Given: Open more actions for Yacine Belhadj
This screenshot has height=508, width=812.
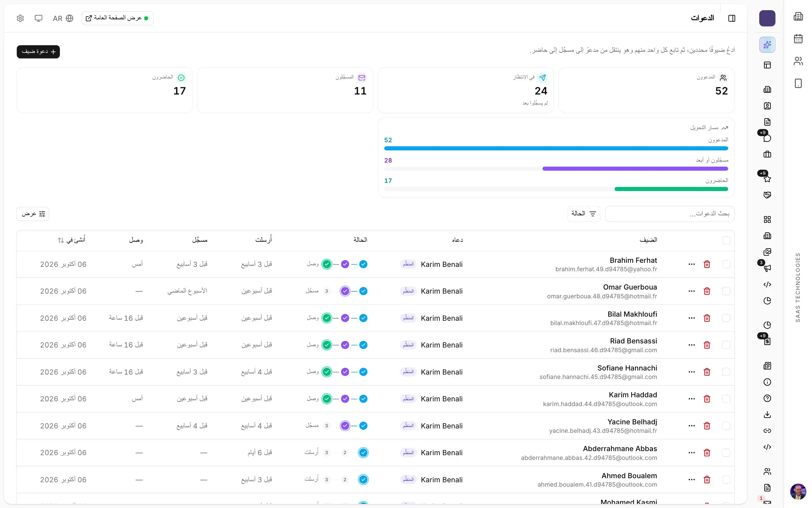Looking at the screenshot, I should pos(692,426).
